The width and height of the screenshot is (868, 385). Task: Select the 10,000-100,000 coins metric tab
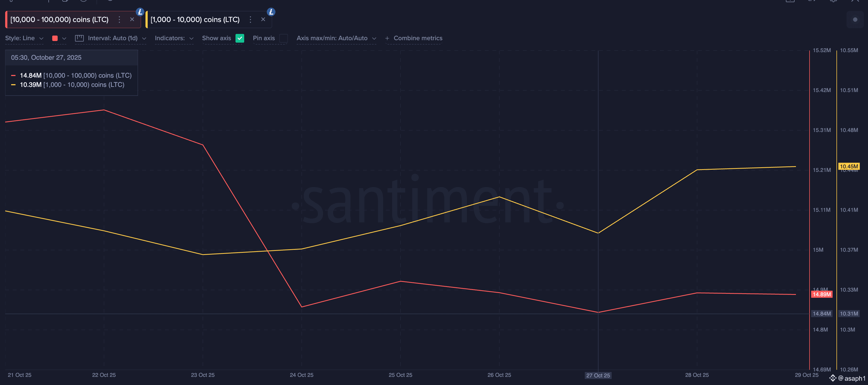click(59, 20)
